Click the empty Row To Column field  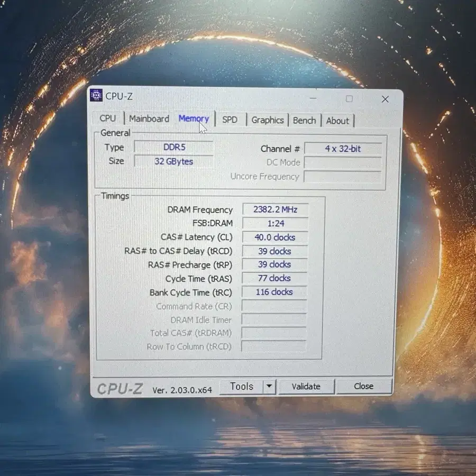(273, 346)
